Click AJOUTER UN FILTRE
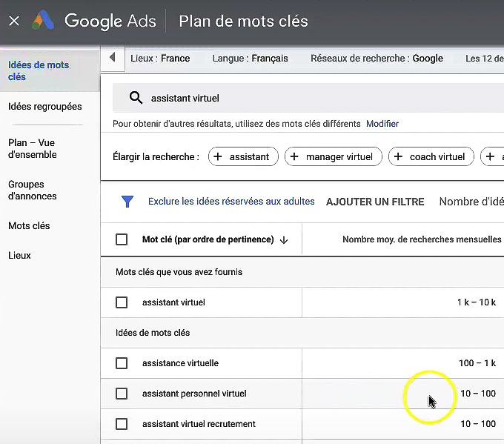This screenshot has height=444, width=504. pos(375,202)
